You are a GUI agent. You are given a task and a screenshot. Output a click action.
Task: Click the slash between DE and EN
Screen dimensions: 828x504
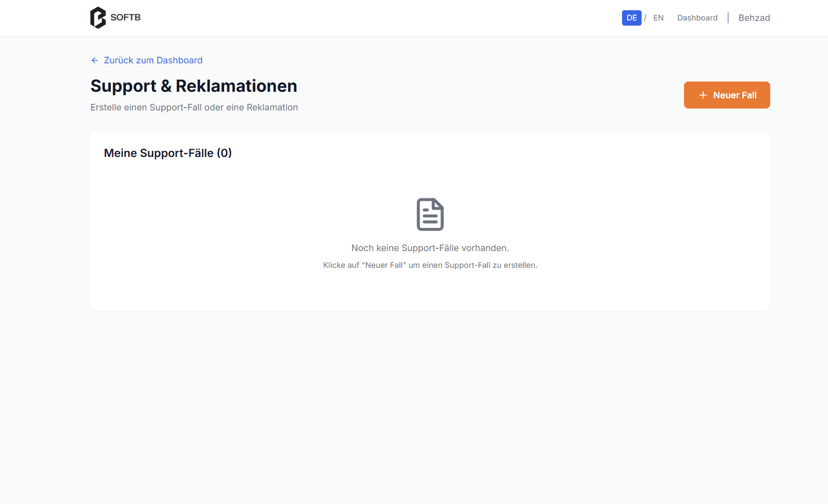(645, 18)
